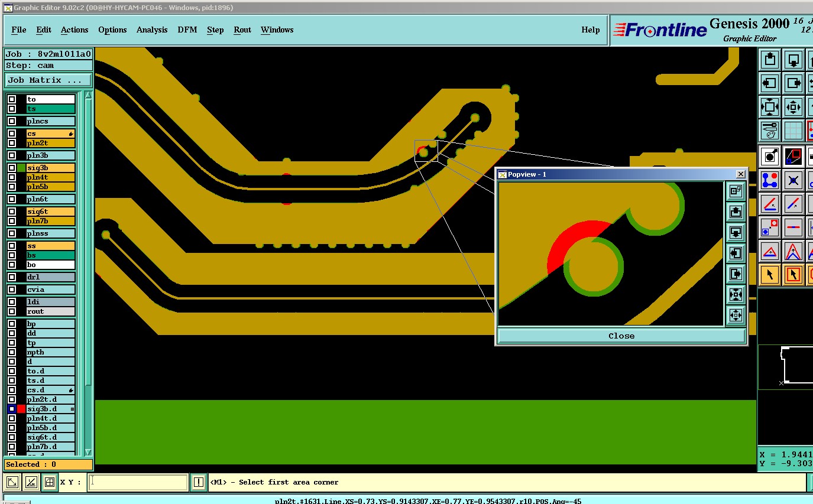Toggle the checkbox for layer to

click(x=12, y=99)
